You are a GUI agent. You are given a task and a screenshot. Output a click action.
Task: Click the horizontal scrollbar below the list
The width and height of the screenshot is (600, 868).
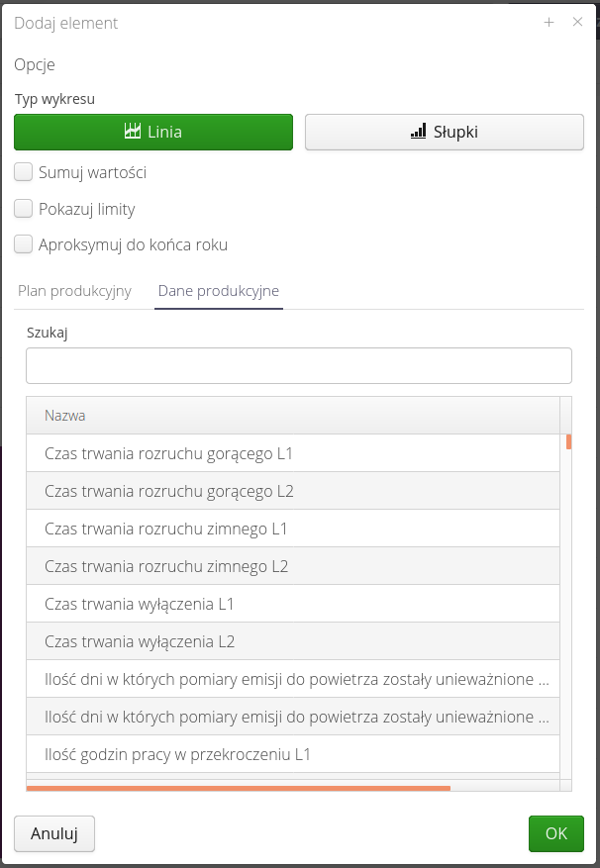click(239, 788)
